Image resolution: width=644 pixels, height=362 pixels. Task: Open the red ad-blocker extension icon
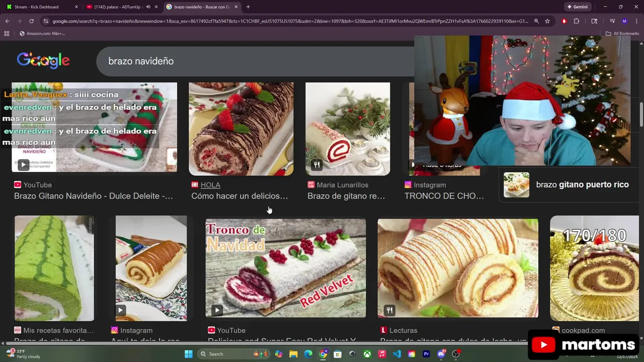point(564,21)
